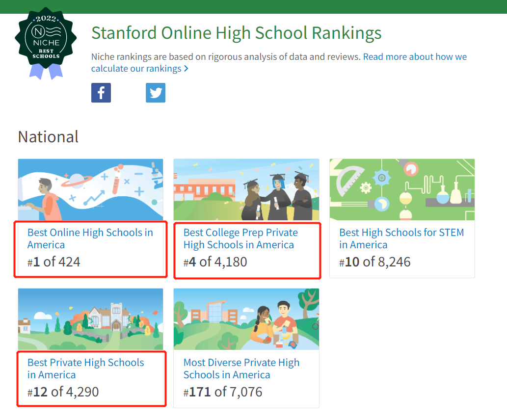Open Best High Schools for STEM link
This screenshot has height=420, width=507.
pyautogui.click(x=401, y=238)
